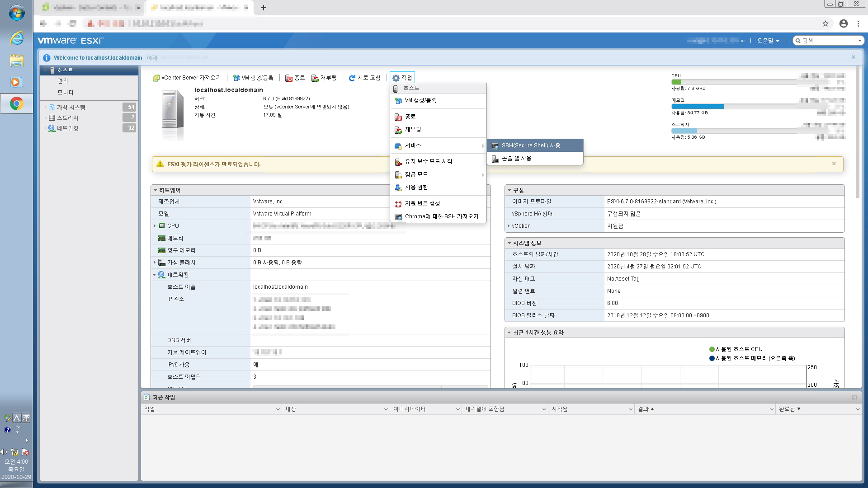Click VM 생성/등록 in the toolbar
Screen dimensions: 868x488
[253, 78]
